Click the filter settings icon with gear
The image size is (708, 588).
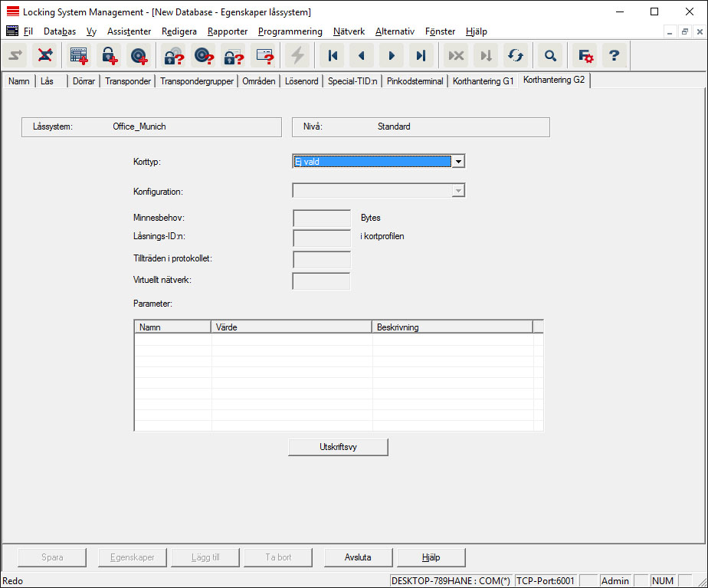tap(586, 56)
